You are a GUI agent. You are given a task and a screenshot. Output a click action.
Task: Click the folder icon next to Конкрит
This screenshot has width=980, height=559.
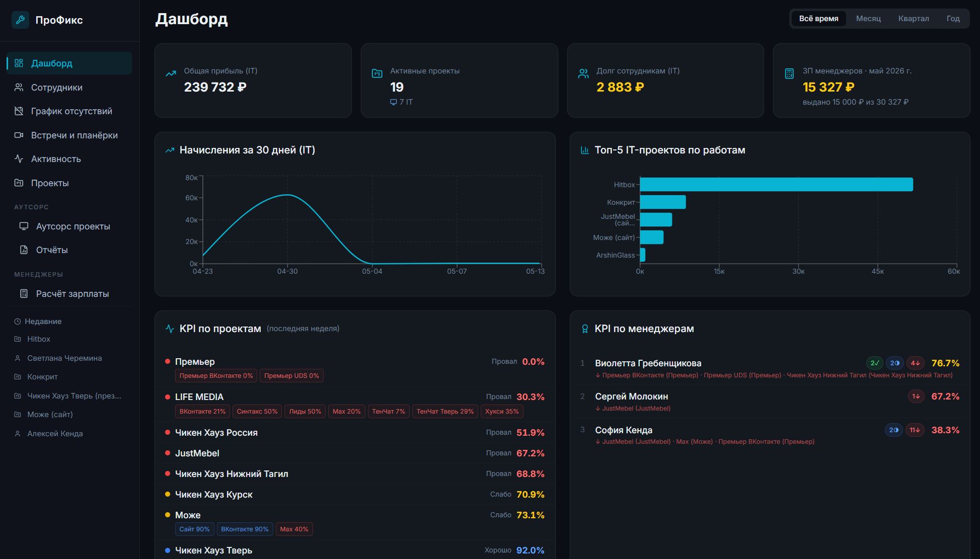(18, 377)
